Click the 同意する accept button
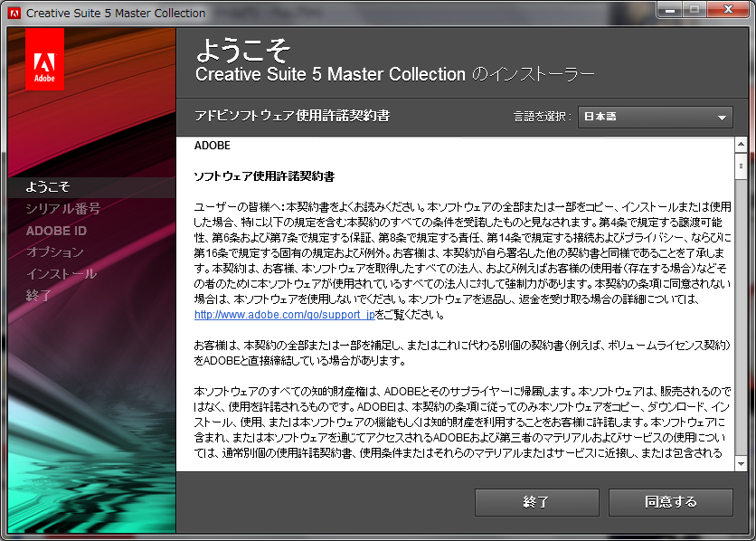This screenshot has width=756, height=541. 671,502
